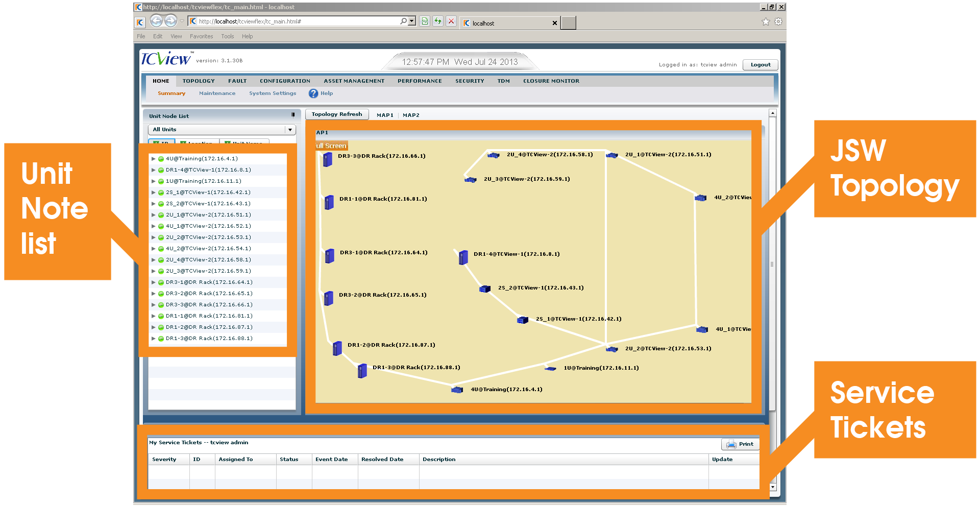The width and height of the screenshot is (980, 506).
Task: Open the browser settings gear icon
Action: 778,21
